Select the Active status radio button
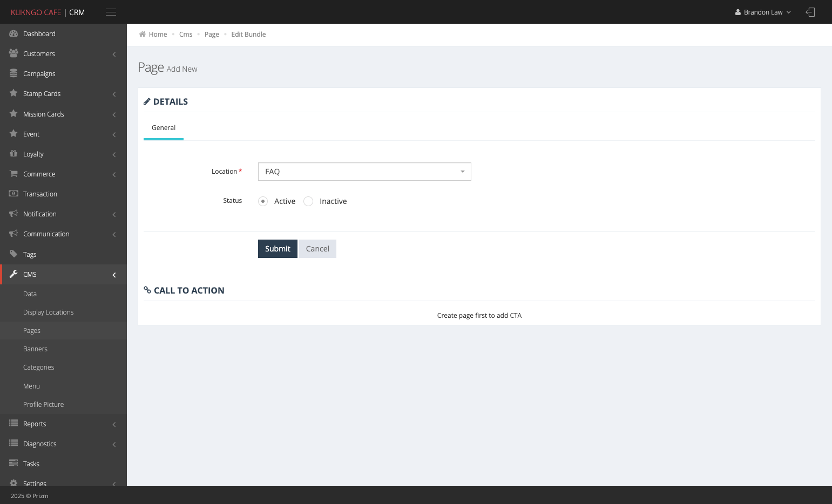The width and height of the screenshot is (832, 504). pos(263,201)
